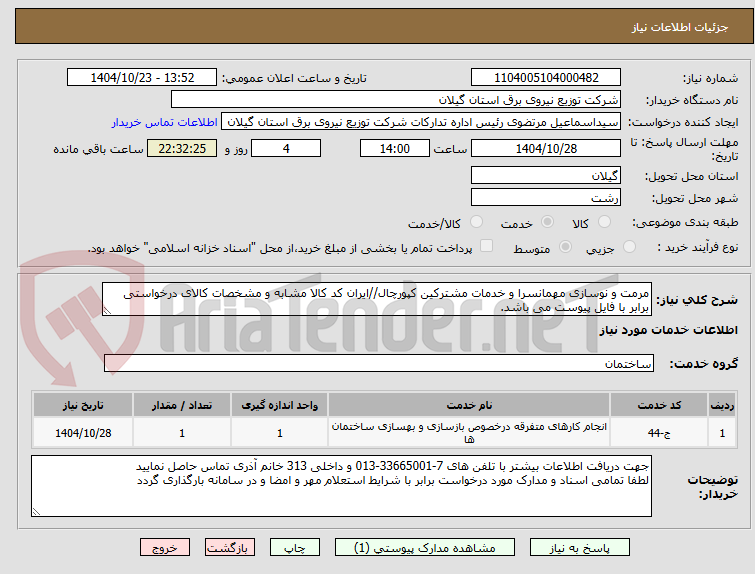Click the announcement date field 1404/10/23 - 13:52

point(142,78)
